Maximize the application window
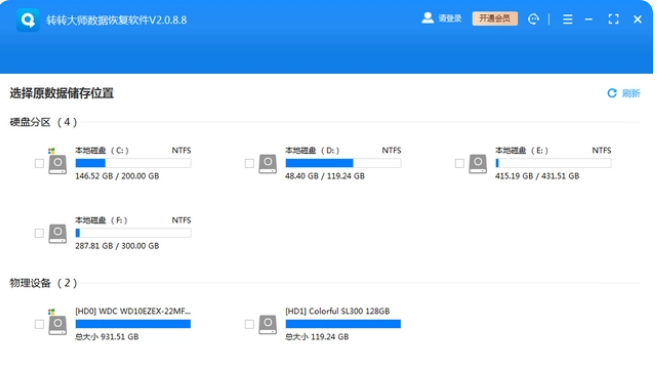657x388 pixels. pyautogui.click(x=613, y=19)
